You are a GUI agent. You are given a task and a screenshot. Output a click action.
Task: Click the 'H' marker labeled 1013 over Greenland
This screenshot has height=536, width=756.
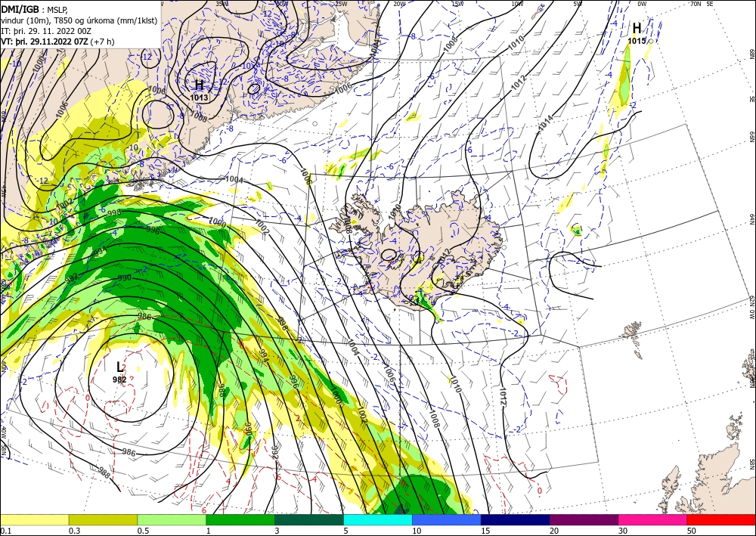(x=199, y=85)
